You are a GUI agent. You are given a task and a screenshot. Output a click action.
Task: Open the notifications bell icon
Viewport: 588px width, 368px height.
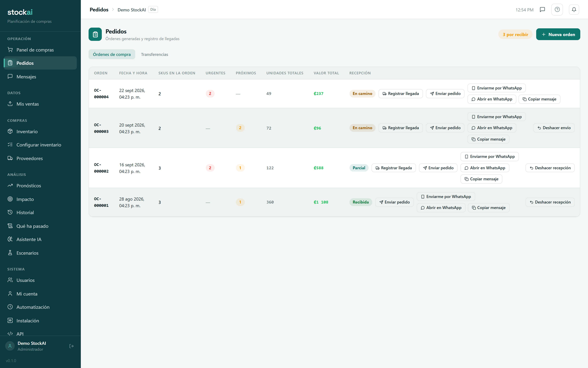(574, 10)
